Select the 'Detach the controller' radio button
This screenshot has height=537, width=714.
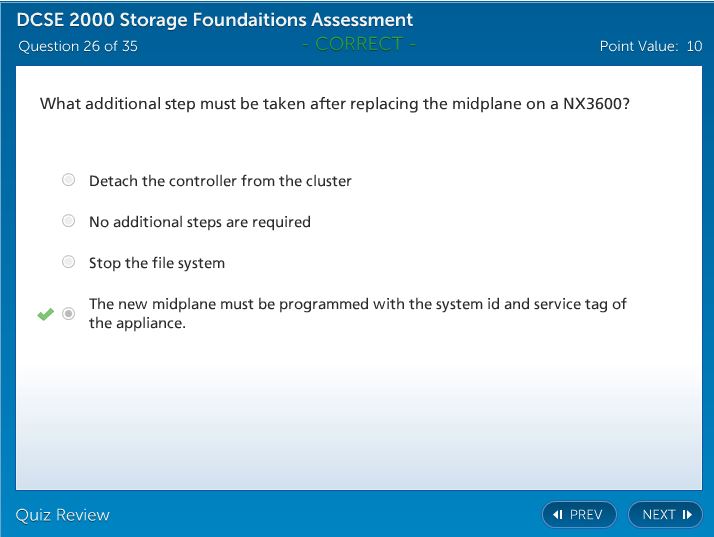(68, 181)
